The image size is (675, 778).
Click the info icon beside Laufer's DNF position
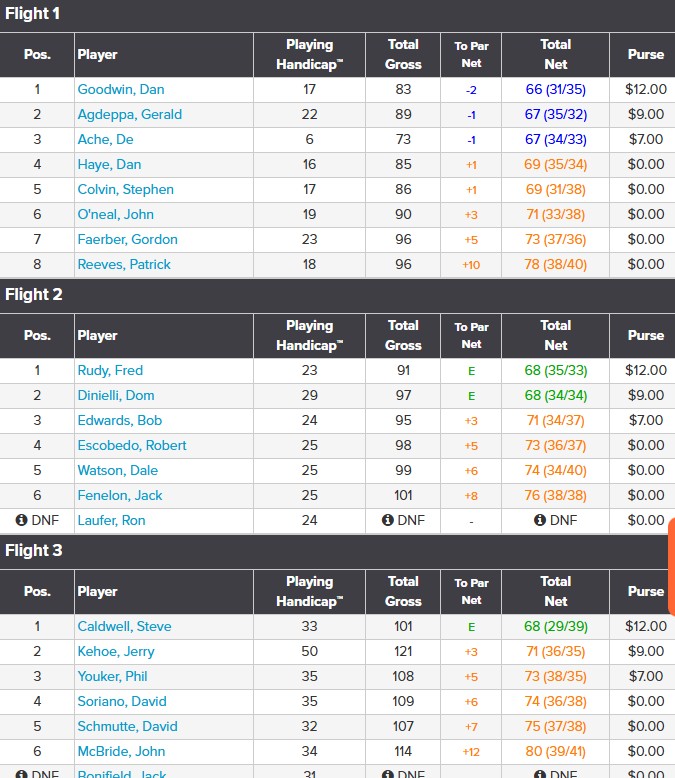(21, 520)
